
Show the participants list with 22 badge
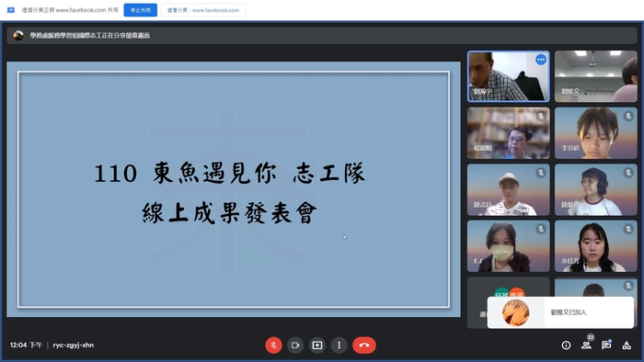click(x=587, y=345)
